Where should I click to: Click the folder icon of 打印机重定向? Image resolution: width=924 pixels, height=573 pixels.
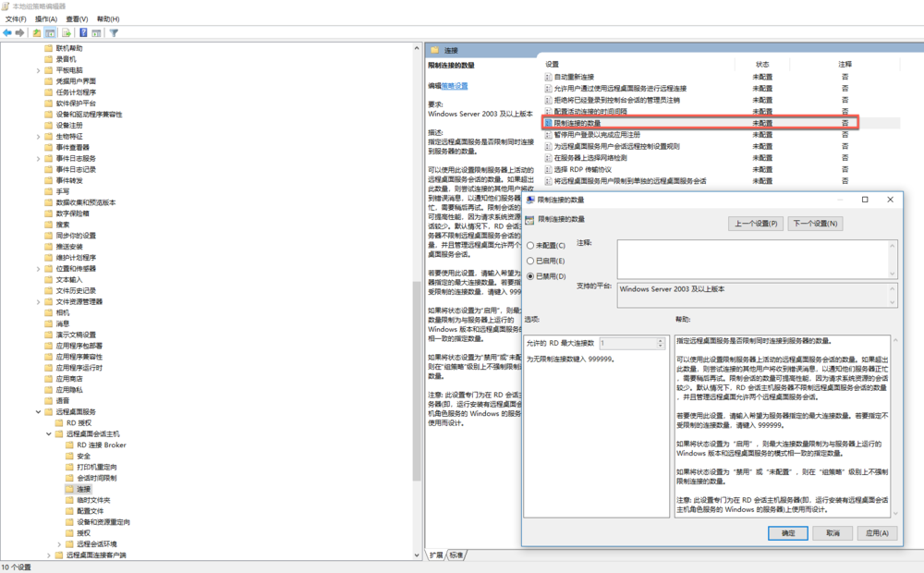(69, 467)
